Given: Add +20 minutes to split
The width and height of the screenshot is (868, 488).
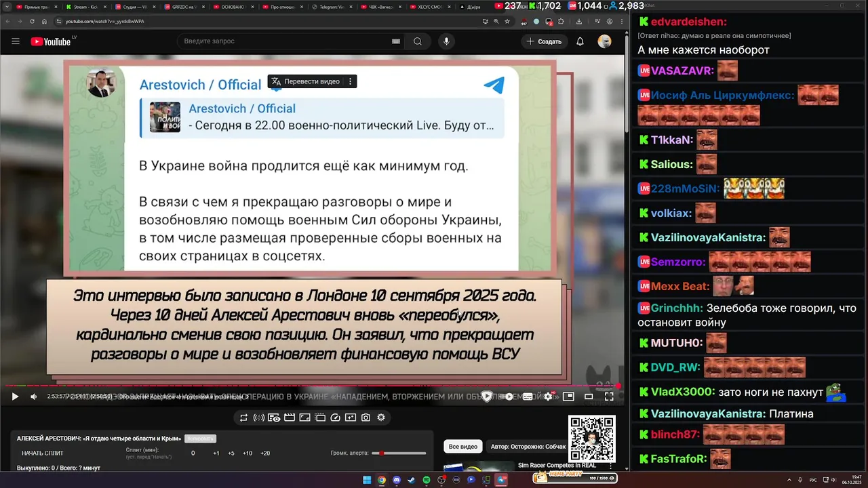Looking at the screenshot, I should click(x=265, y=453).
